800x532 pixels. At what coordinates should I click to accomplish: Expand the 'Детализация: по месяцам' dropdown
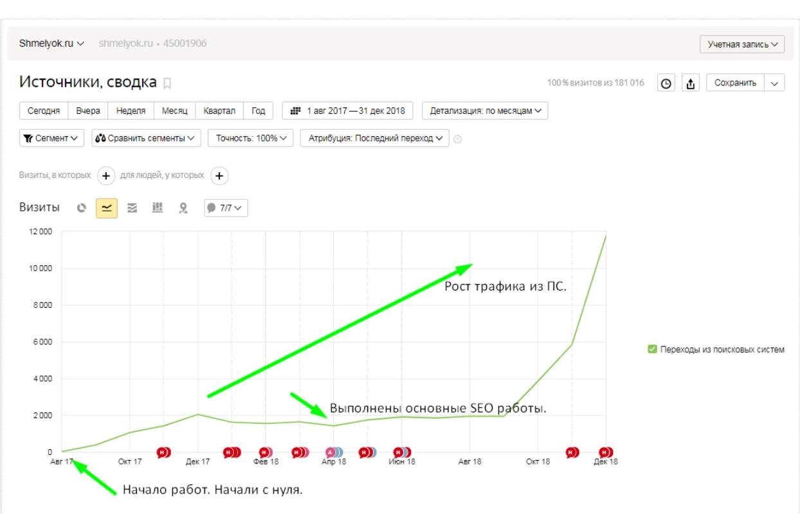point(485,111)
